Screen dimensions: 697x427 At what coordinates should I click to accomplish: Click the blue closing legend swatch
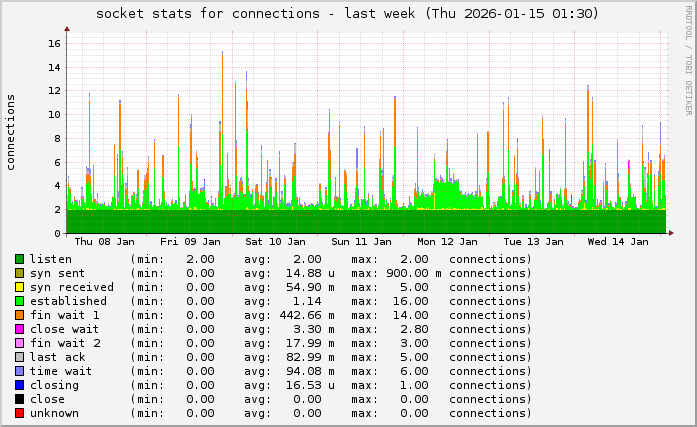point(19,385)
